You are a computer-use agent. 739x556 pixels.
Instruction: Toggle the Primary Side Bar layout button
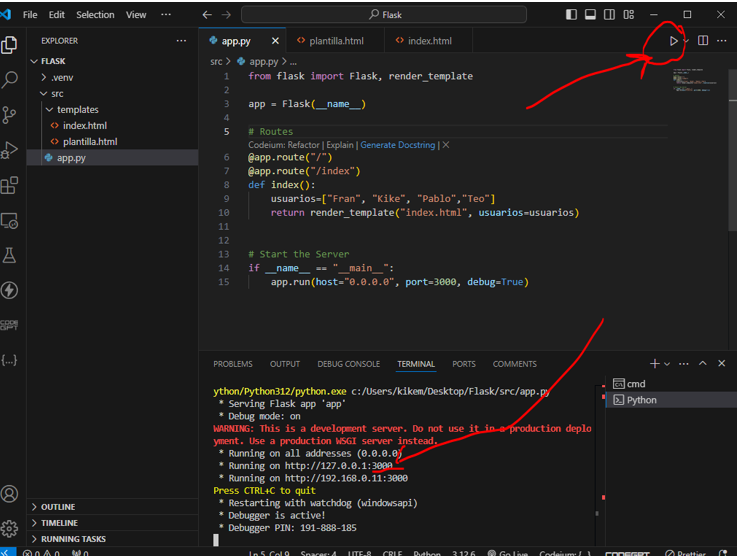click(571, 15)
